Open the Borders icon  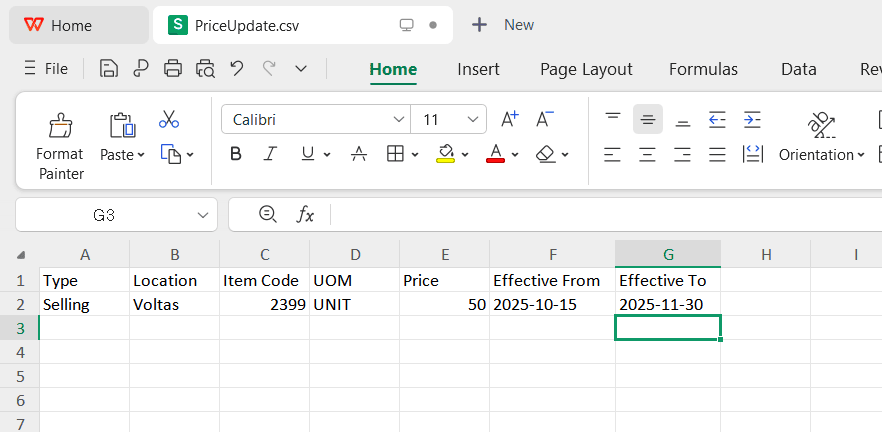(395, 154)
